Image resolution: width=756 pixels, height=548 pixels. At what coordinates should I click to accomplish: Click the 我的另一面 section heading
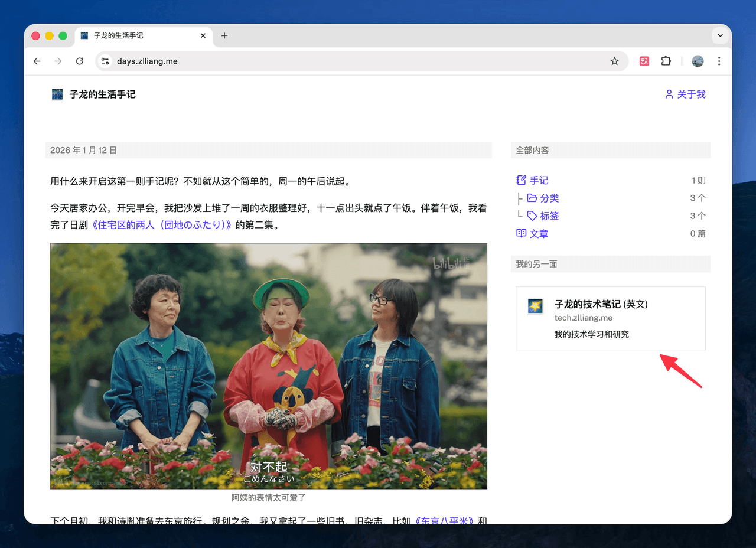point(536,264)
